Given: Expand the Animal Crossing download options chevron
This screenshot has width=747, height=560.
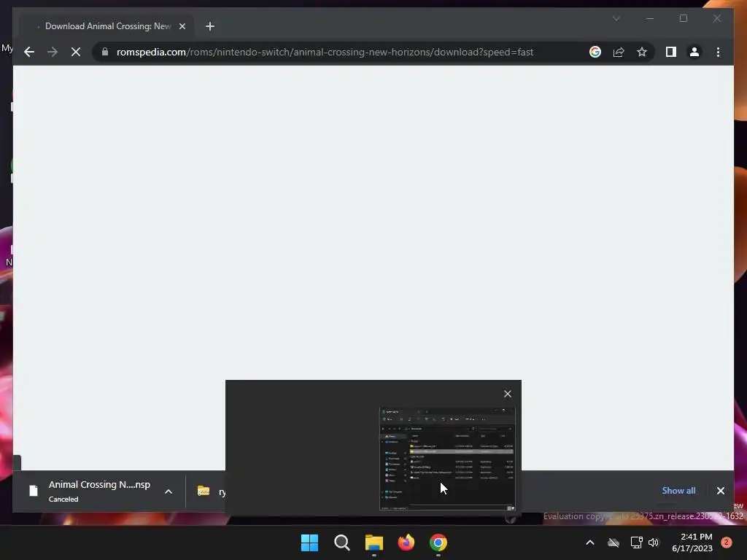Looking at the screenshot, I should click(169, 491).
